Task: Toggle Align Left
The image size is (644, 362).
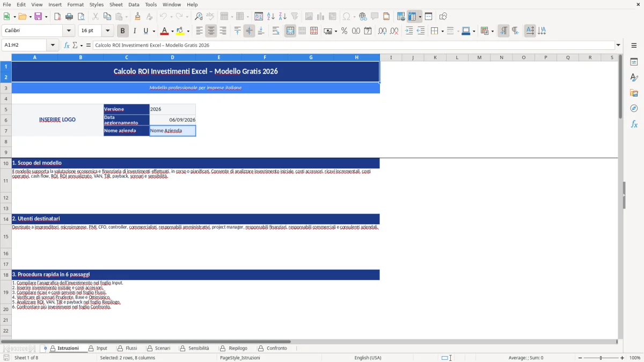Action: click(199, 31)
